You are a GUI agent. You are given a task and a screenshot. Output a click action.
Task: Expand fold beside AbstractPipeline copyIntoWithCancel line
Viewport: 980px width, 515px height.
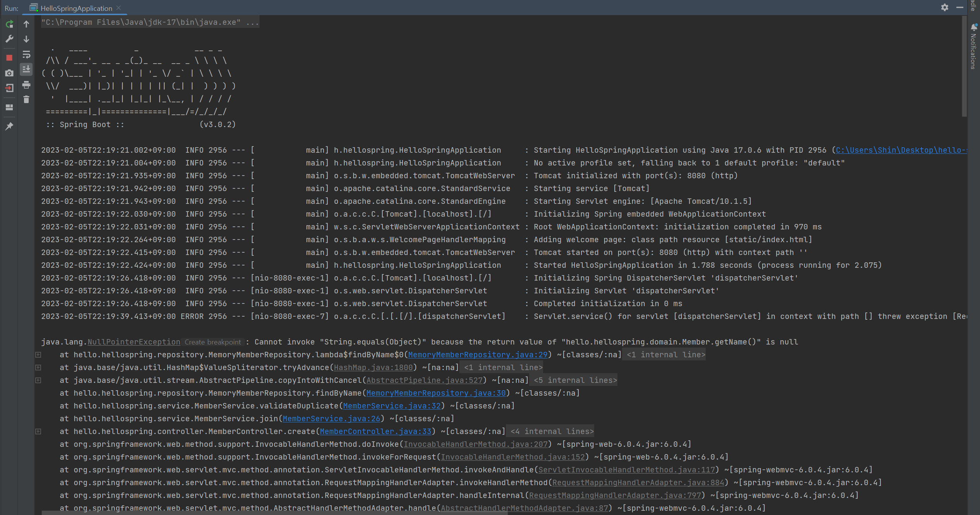(38, 380)
